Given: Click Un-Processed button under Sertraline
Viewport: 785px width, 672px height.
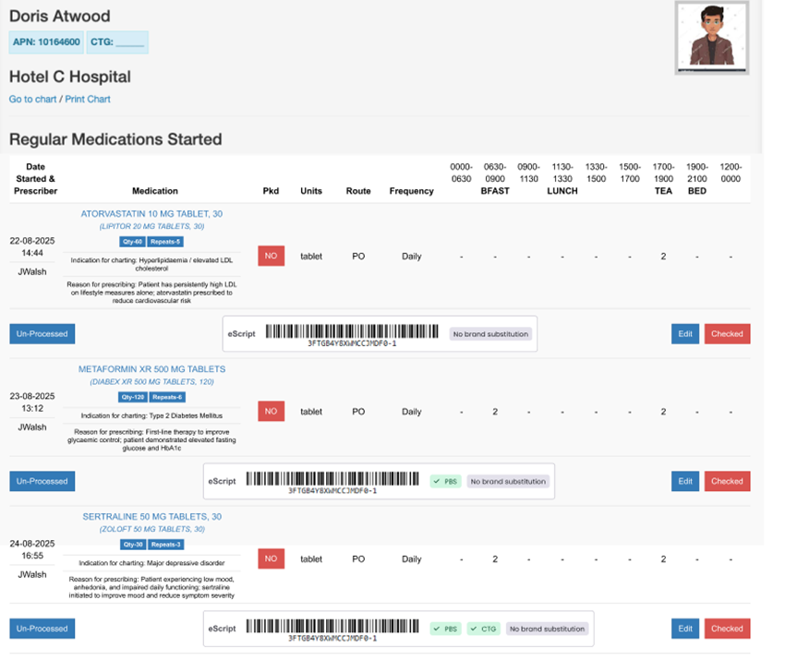Looking at the screenshot, I should pos(42,629).
